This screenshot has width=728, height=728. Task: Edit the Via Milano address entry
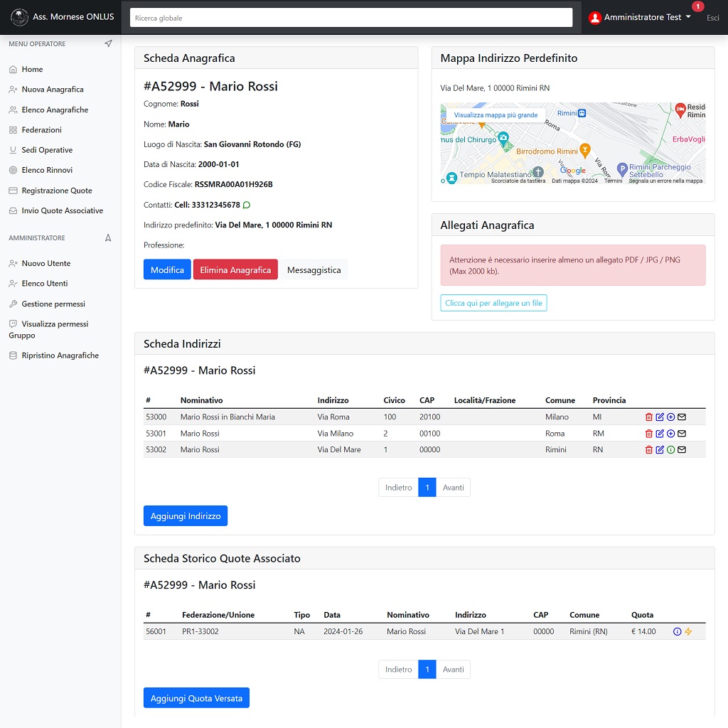660,434
